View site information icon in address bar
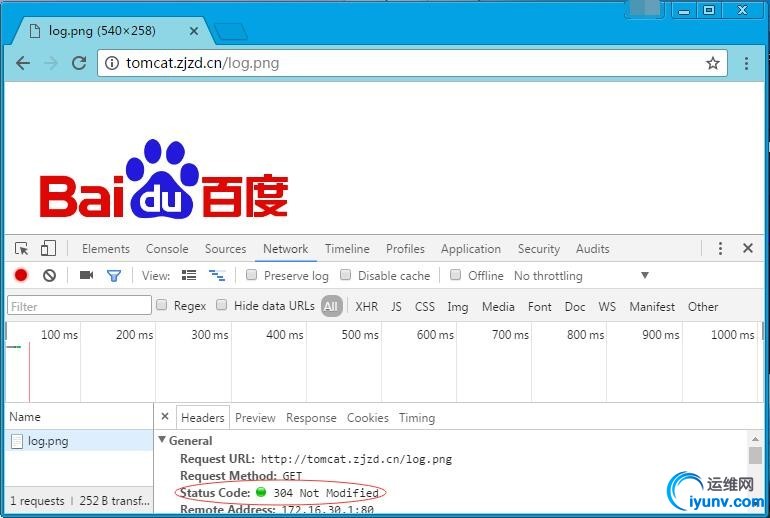This screenshot has width=770, height=518. click(112, 63)
